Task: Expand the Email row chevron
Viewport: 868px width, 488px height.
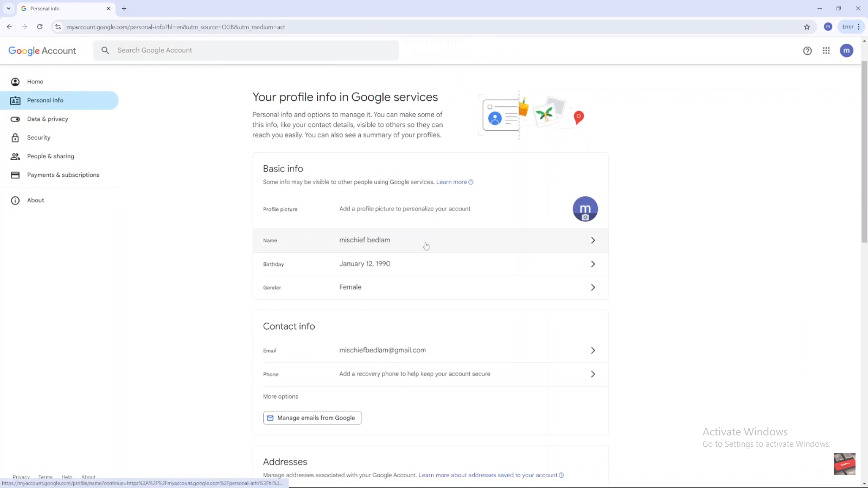Action: 593,350
